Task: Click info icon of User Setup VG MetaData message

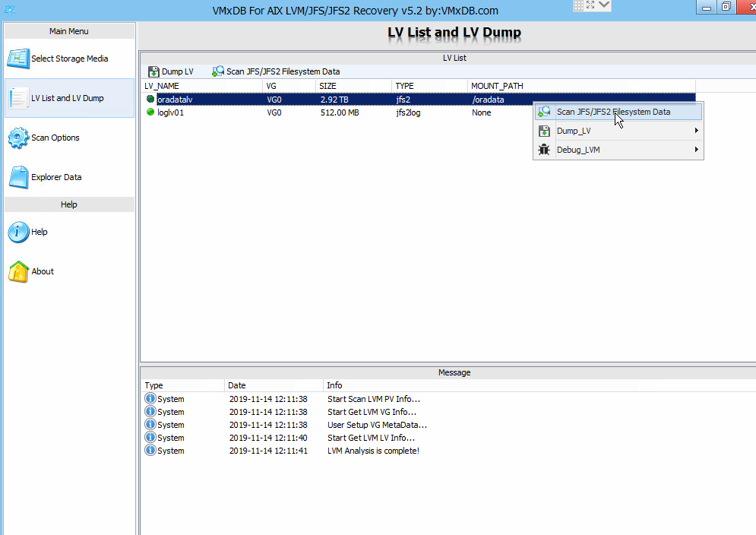Action: (x=150, y=425)
